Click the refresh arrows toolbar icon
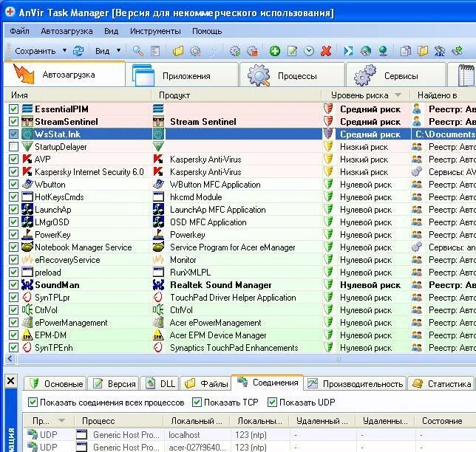476x452 pixels. pos(78,51)
